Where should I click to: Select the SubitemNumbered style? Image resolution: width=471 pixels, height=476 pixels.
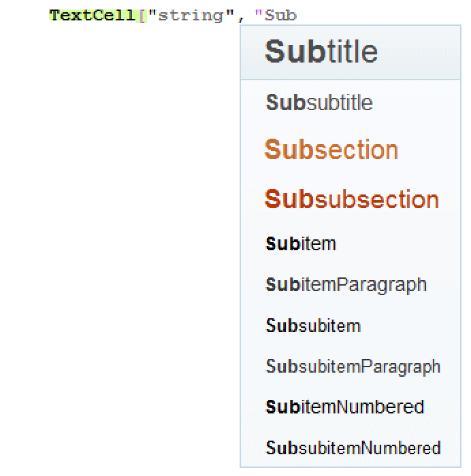[344, 407]
